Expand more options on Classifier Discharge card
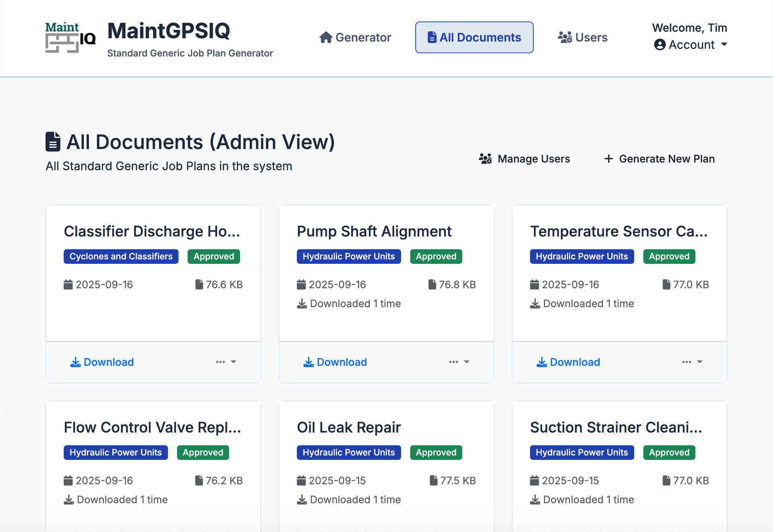Screen dimensions: 773x532 (226, 362)
